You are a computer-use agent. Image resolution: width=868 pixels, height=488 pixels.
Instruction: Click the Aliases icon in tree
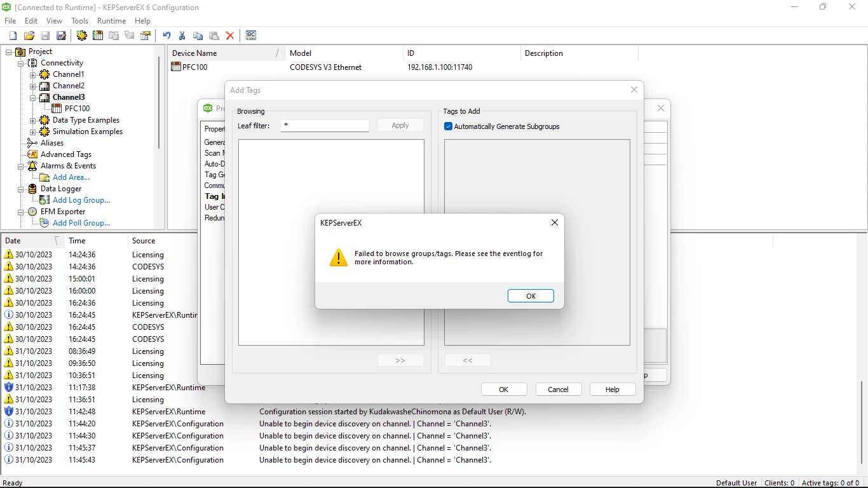click(32, 143)
